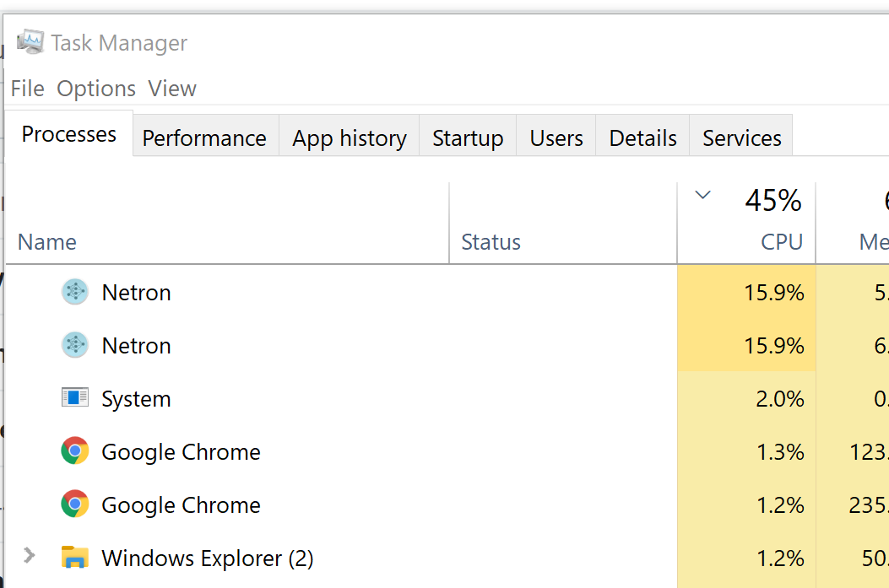Click the System process icon
Viewport: 889px width, 588px height.
[x=75, y=398]
